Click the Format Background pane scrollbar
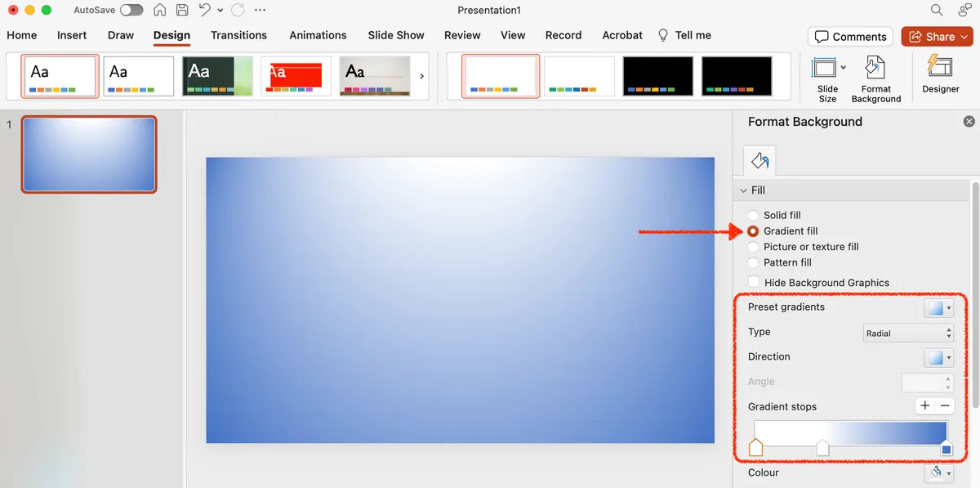Image resolution: width=980 pixels, height=488 pixels. pos(975,294)
